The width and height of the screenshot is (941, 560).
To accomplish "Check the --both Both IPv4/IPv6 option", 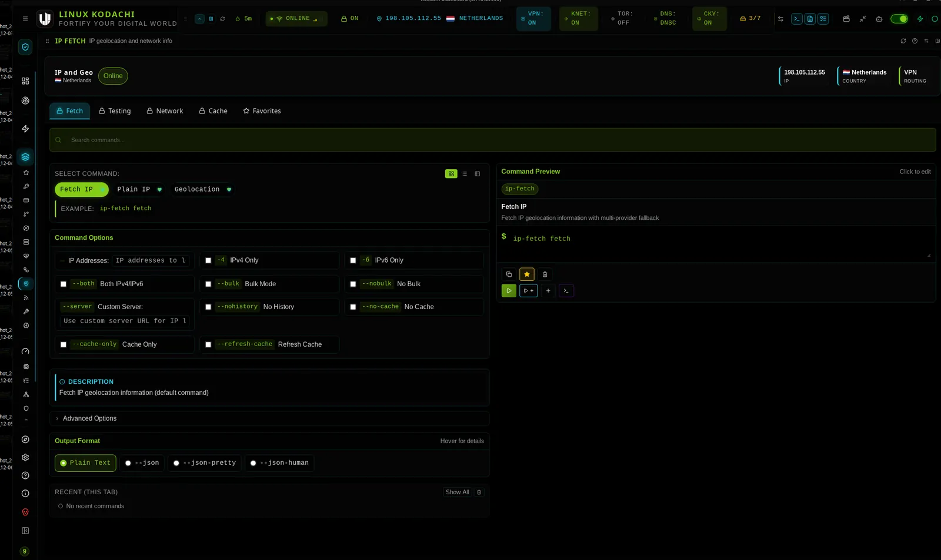I will pyautogui.click(x=64, y=284).
